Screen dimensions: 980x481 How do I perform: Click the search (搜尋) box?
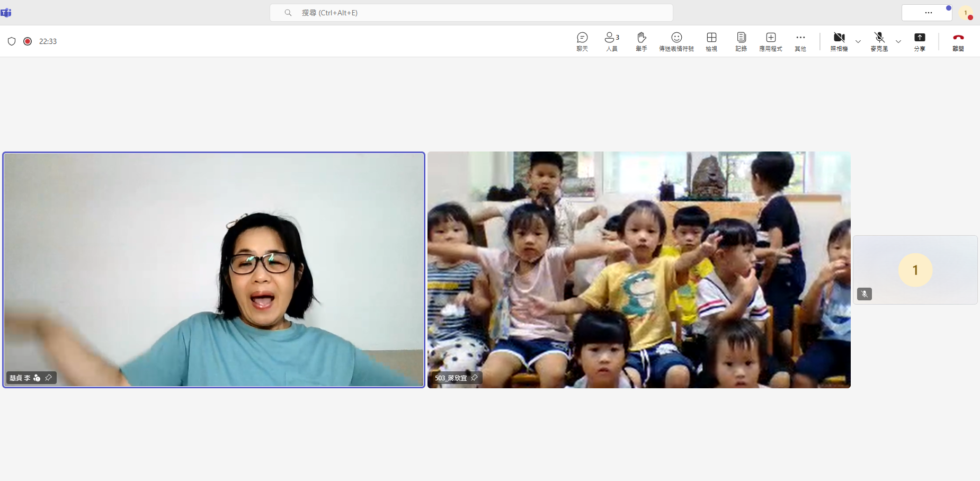click(471, 13)
